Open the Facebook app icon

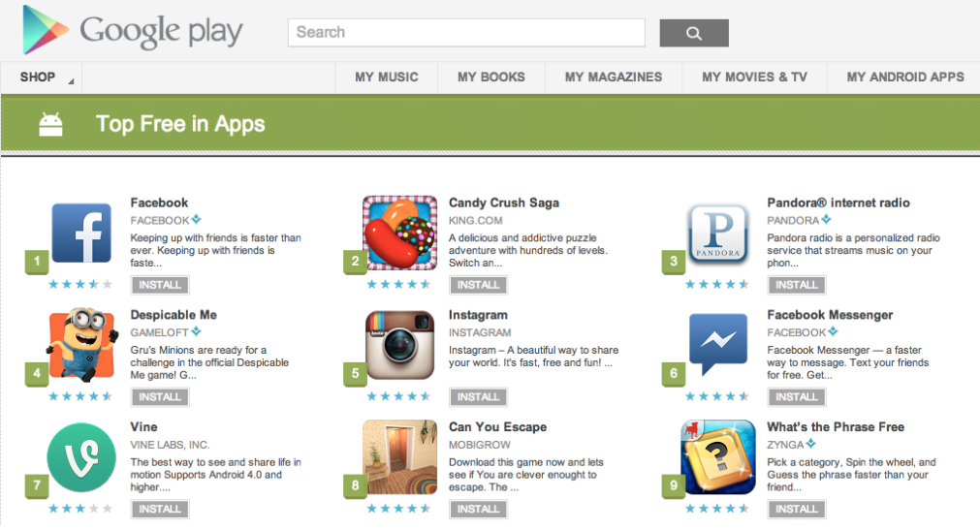[x=80, y=233]
